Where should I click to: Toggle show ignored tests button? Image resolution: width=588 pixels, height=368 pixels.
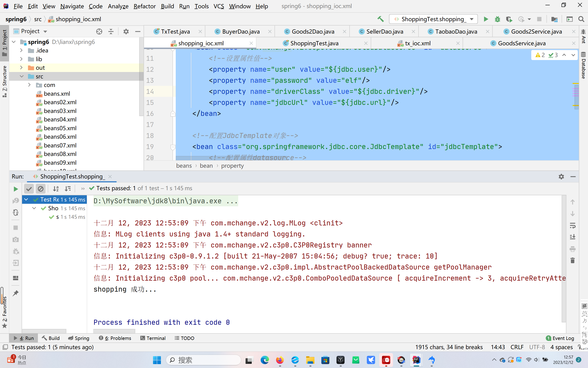click(41, 189)
